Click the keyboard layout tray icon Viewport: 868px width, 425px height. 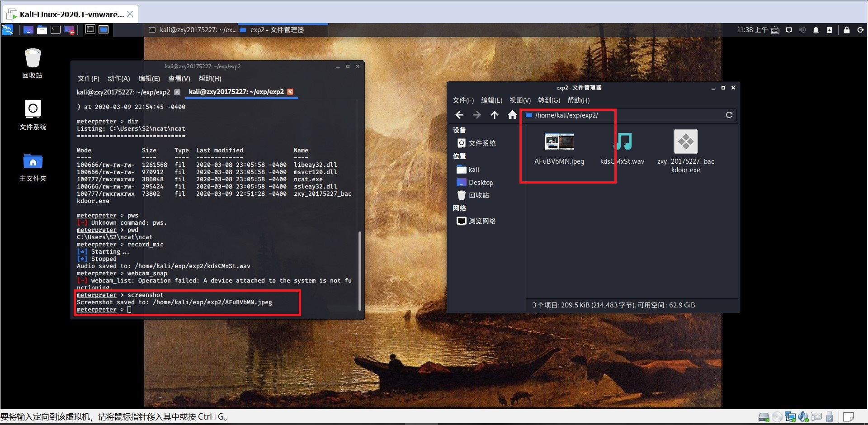tap(775, 30)
